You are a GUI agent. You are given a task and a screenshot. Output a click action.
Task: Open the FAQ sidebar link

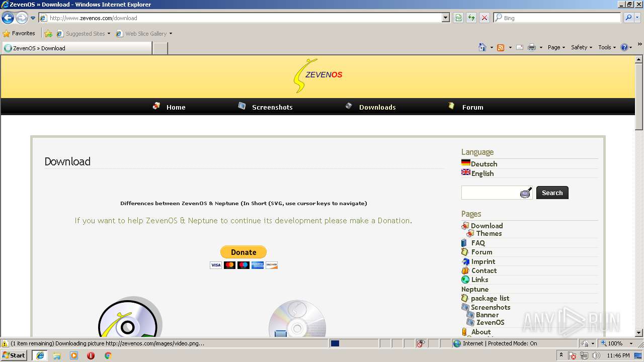tap(478, 243)
